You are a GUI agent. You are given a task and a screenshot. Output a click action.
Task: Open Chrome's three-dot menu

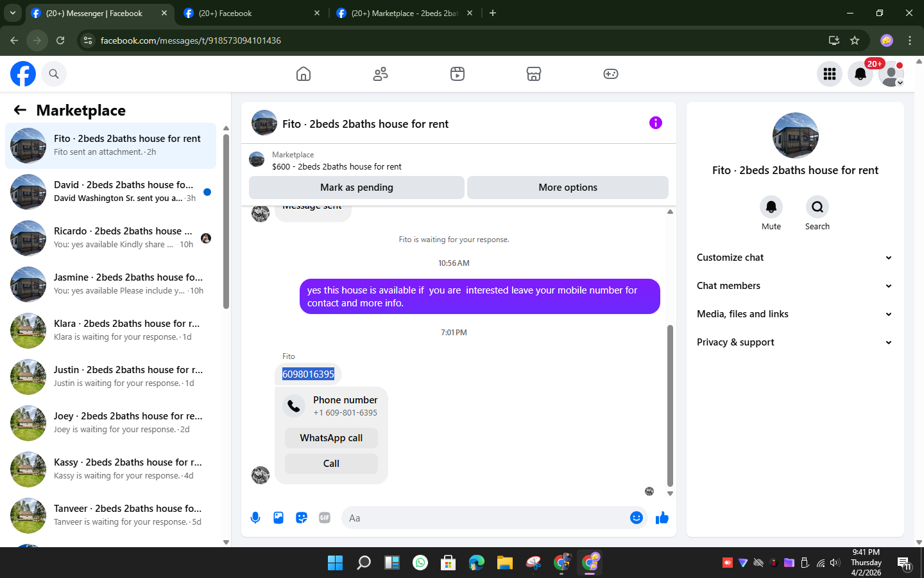pyautogui.click(x=910, y=40)
